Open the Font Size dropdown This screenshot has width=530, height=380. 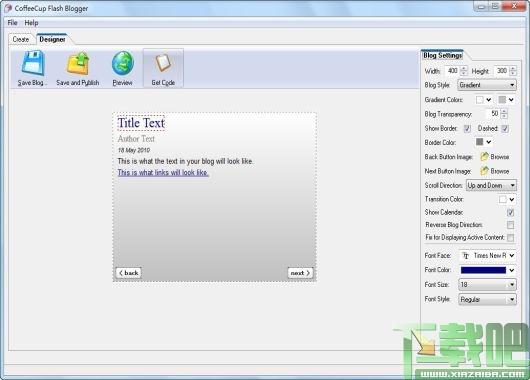tap(487, 285)
